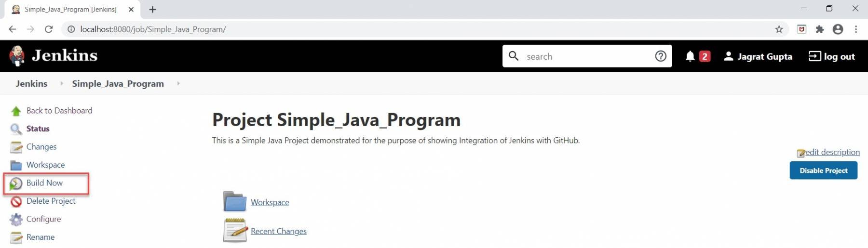Expand the Simple_Java_Program breadcrumb arrow
The width and height of the screenshot is (868, 248).
point(178,83)
